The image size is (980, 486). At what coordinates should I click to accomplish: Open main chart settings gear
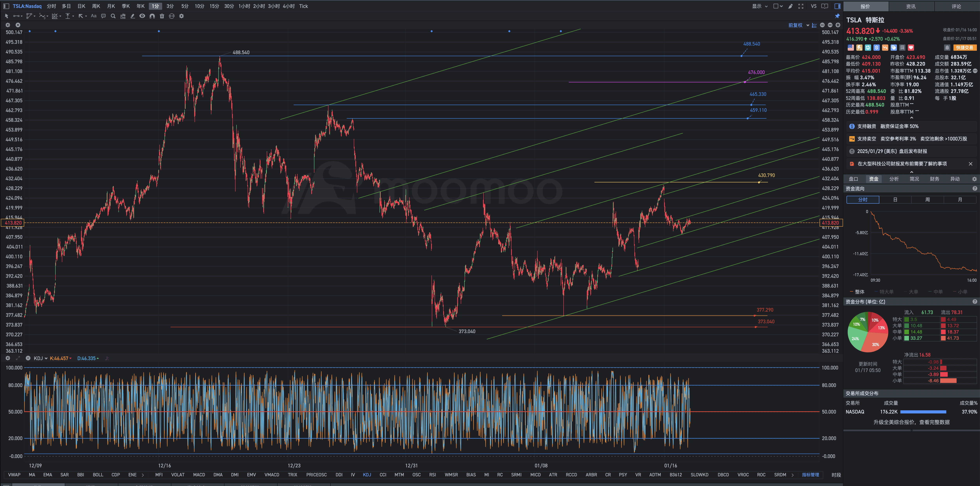pos(8,25)
